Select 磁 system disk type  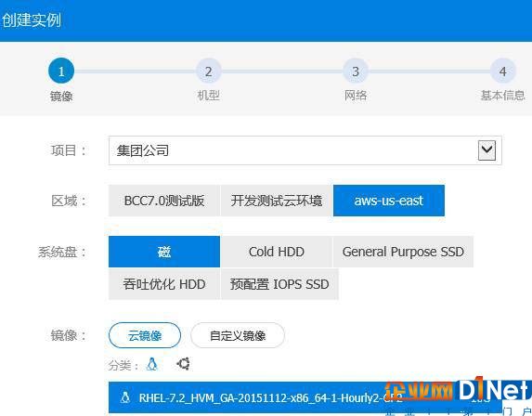point(164,252)
